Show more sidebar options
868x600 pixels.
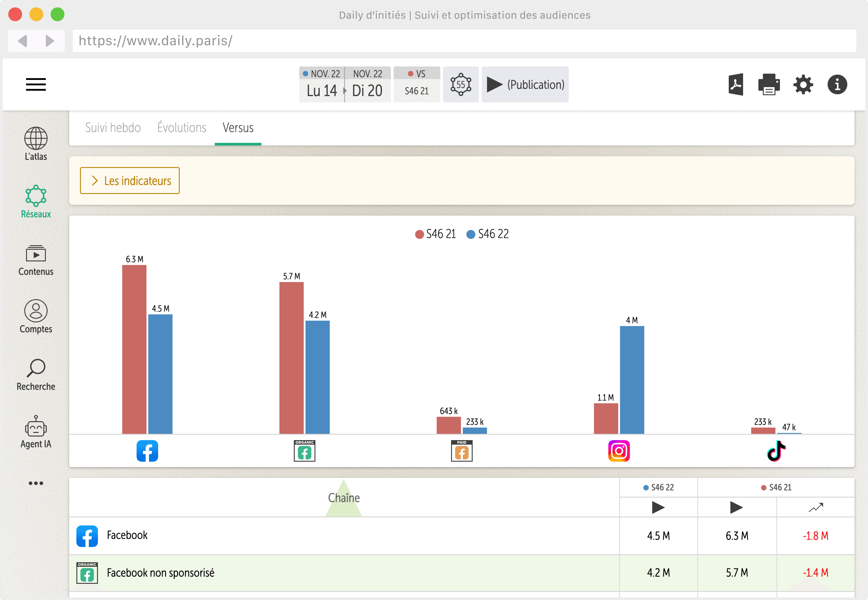[x=36, y=483]
